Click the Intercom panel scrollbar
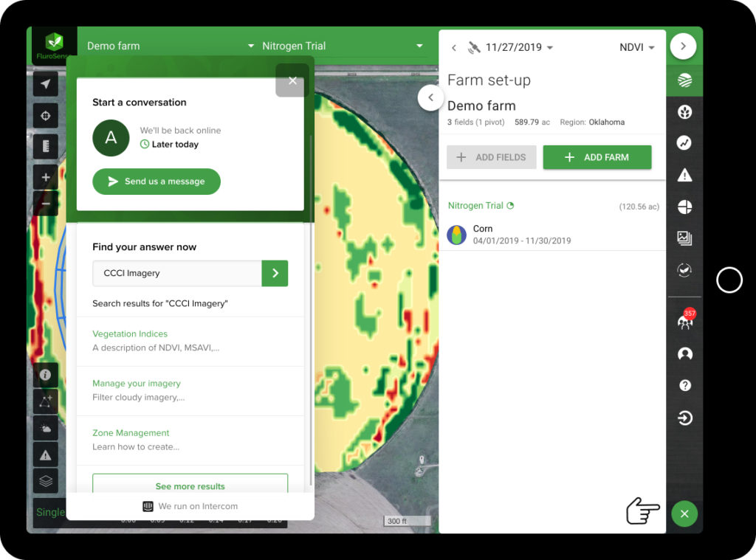 tap(311, 308)
